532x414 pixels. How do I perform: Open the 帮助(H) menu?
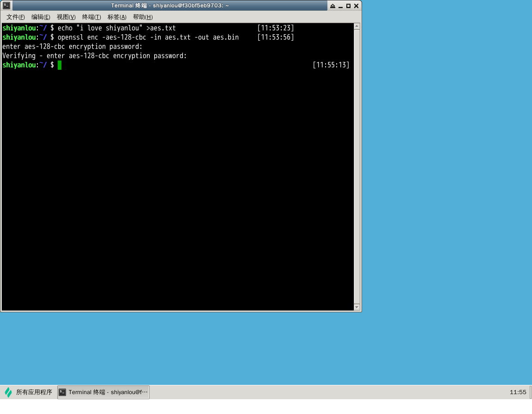pos(143,17)
